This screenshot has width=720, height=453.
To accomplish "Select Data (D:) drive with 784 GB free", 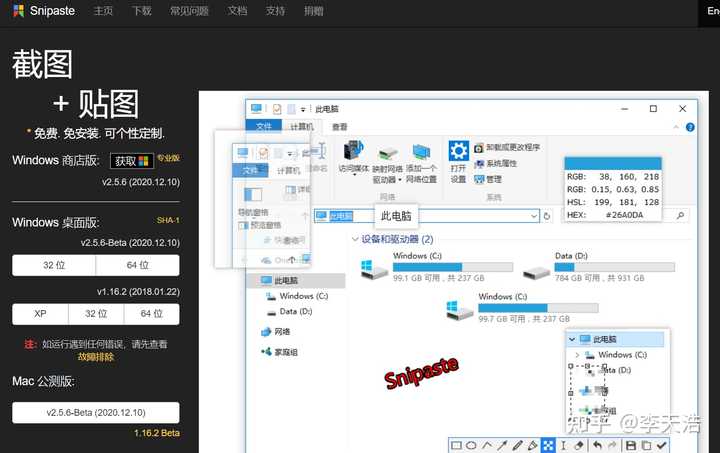I will [599, 267].
